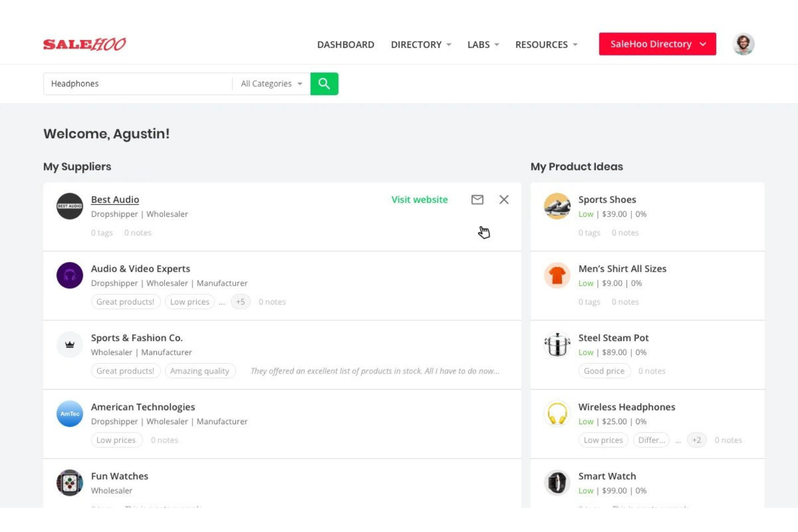Expand the Directory menu
This screenshot has height=532, width=798.
[x=421, y=45]
